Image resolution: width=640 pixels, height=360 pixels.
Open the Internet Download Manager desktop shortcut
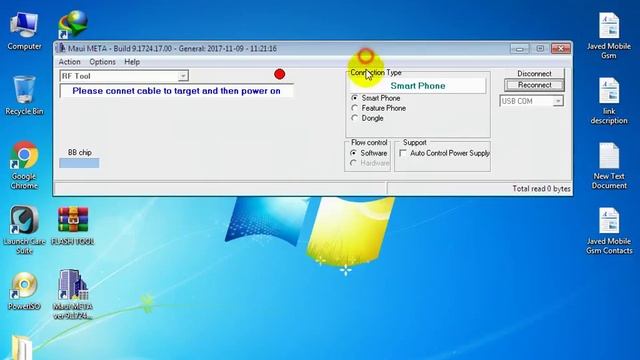pyautogui.click(x=73, y=24)
